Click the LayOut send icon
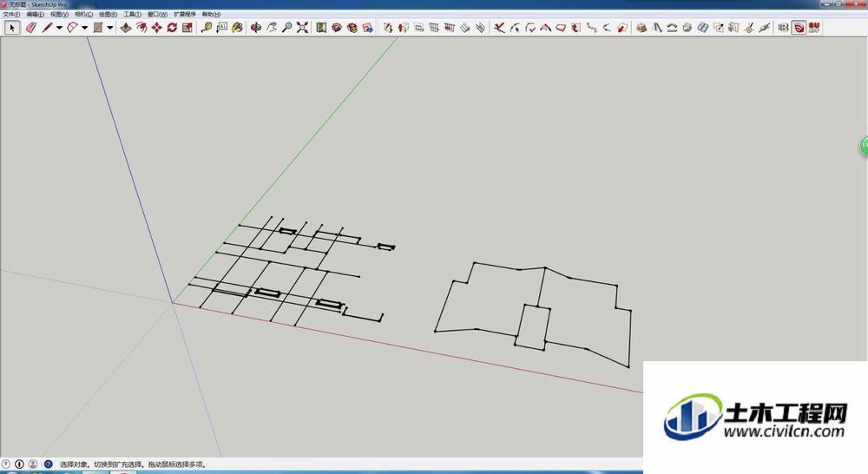 [x=367, y=27]
